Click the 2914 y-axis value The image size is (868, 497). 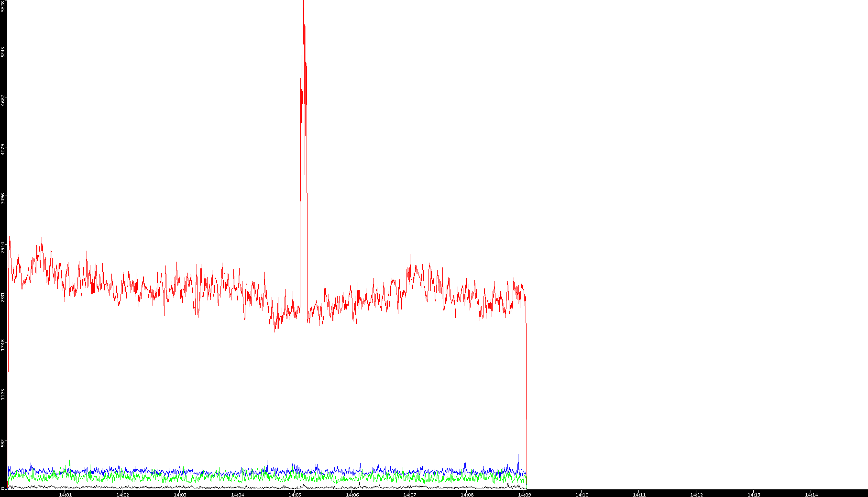point(3,247)
